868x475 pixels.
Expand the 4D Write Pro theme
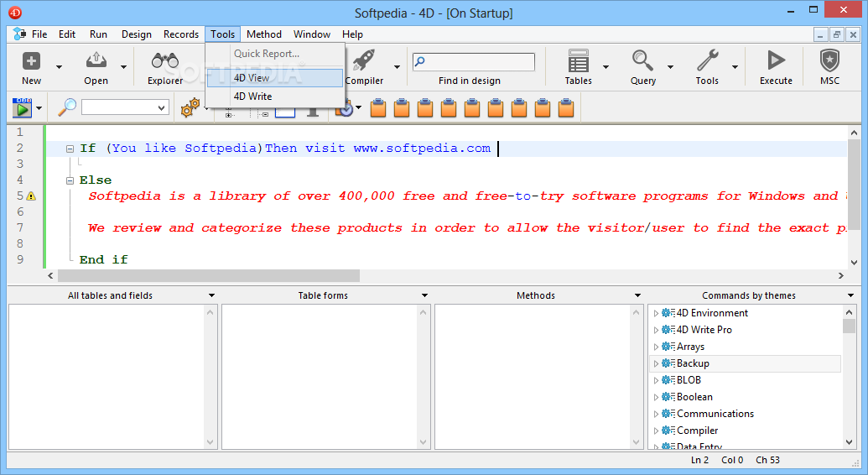click(656, 331)
